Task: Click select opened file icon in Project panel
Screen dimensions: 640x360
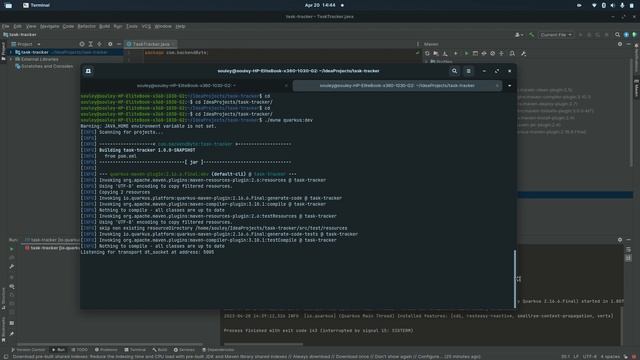Action: click(x=82, y=44)
